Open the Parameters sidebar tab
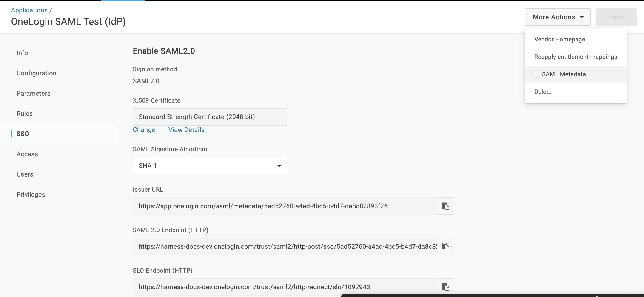This screenshot has height=297, width=644. point(34,94)
